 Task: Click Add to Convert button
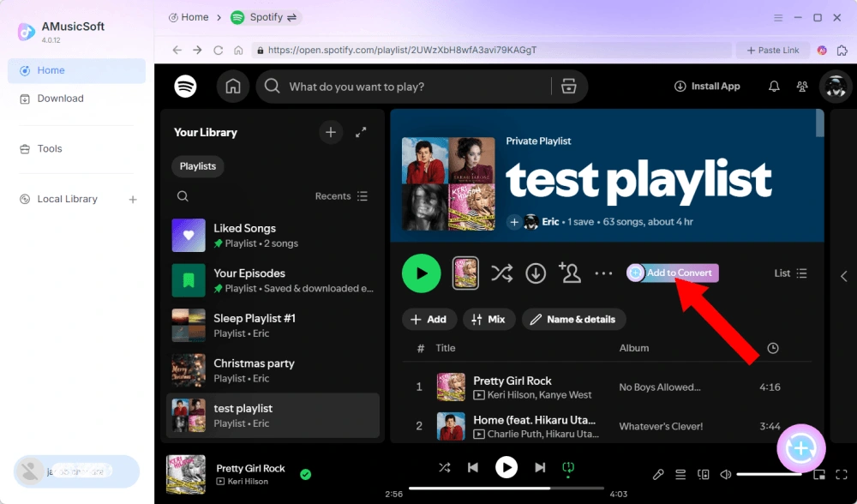click(x=673, y=273)
